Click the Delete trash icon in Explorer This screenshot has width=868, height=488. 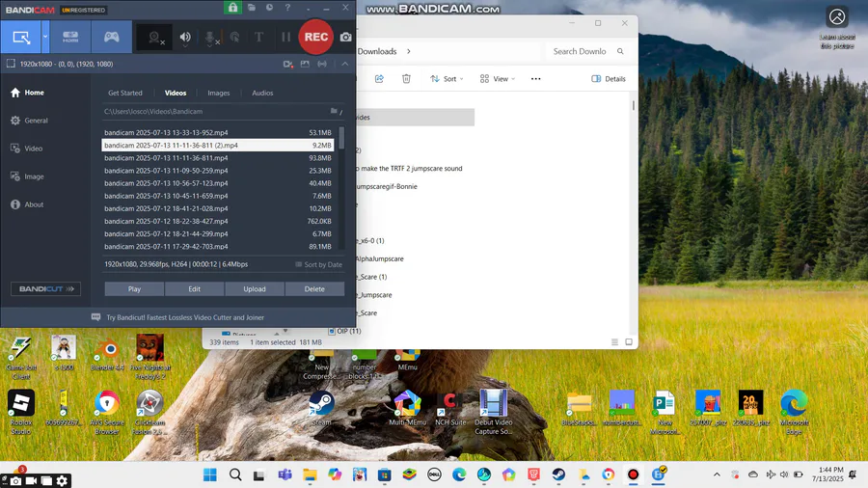tap(406, 78)
